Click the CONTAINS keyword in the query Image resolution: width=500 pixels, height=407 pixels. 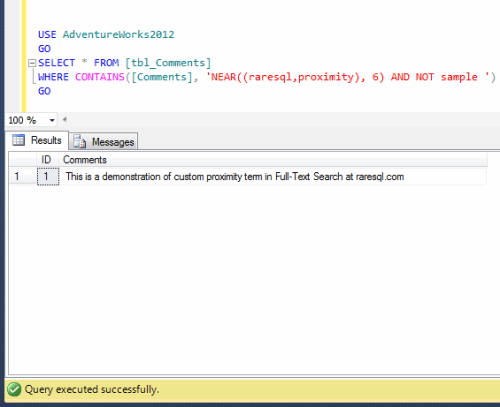100,77
